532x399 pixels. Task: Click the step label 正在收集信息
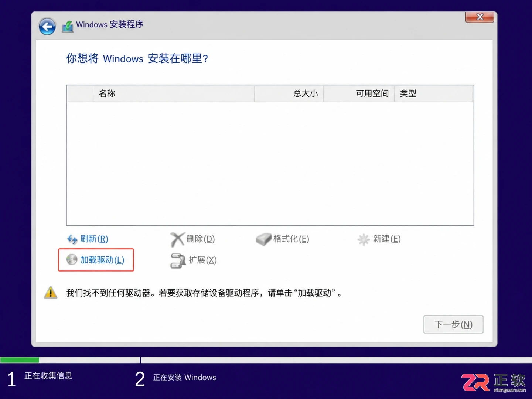click(48, 376)
